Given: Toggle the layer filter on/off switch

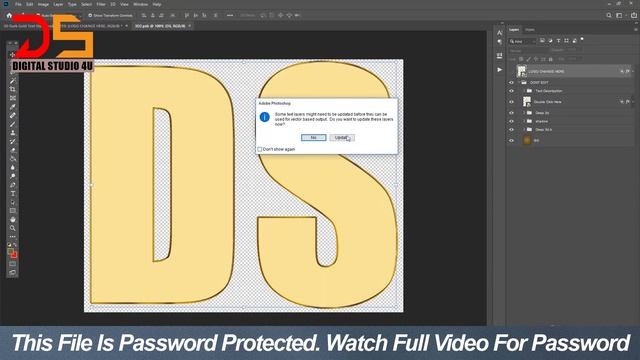Looking at the screenshot, I should tap(582, 40).
